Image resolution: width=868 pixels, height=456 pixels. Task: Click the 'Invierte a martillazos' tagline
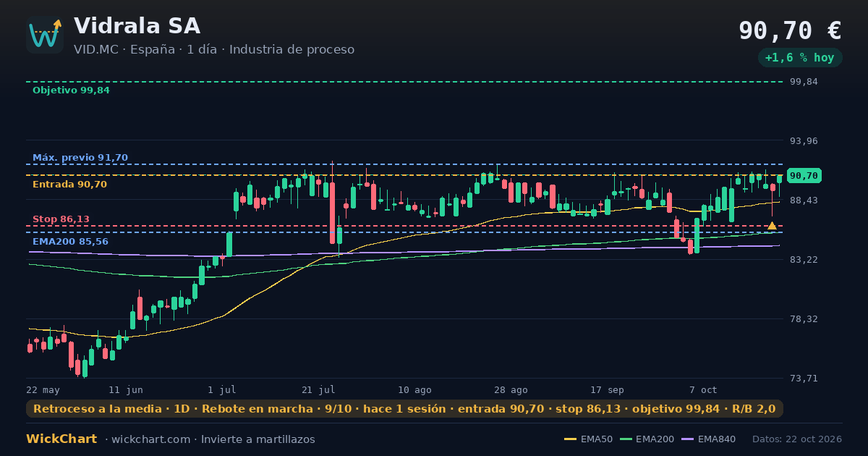point(258,439)
